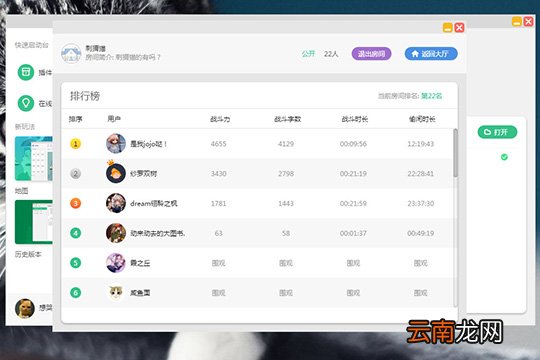Click the 4655 score cell
Viewport: 540px width, 360px height.
tap(218, 144)
